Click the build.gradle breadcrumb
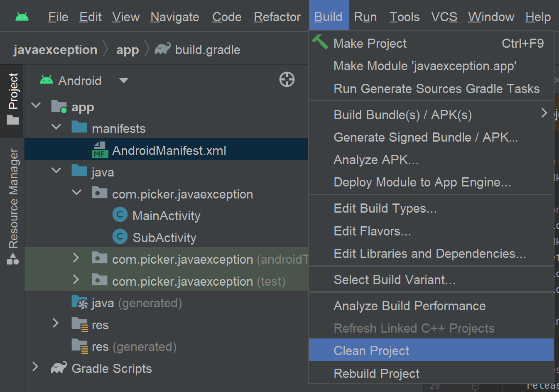Image resolution: width=559 pixels, height=392 pixels. [x=208, y=50]
